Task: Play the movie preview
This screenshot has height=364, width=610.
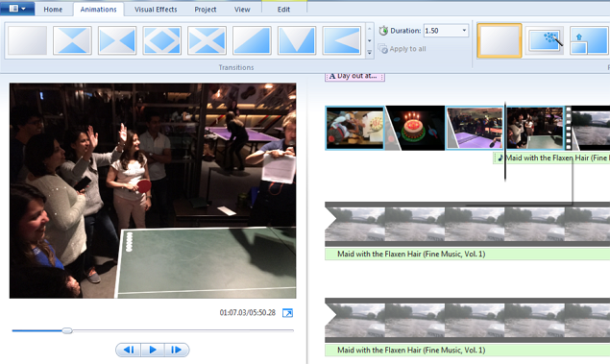Action: pos(153,350)
